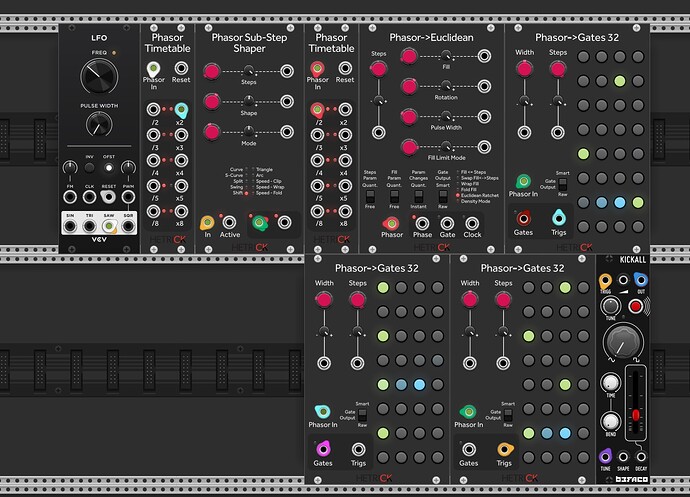
Task: Click the Steps attenuverter knob on Sub-Step Shaper
Action: 249,71
